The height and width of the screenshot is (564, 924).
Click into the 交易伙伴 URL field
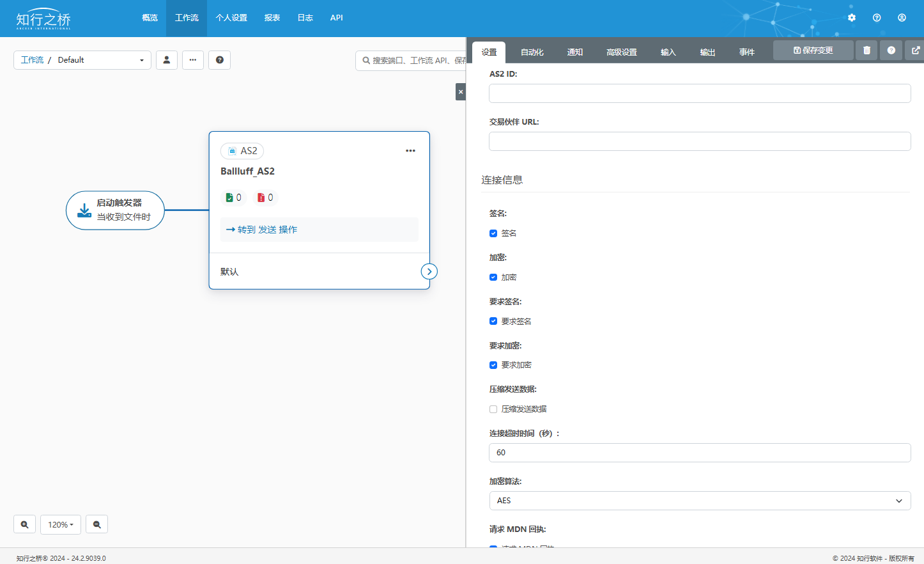pyautogui.click(x=700, y=141)
